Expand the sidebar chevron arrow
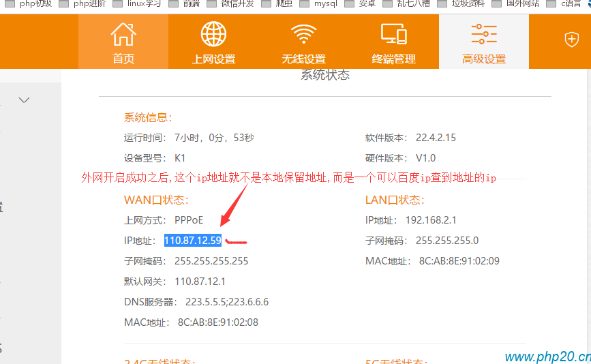 point(24,100)
